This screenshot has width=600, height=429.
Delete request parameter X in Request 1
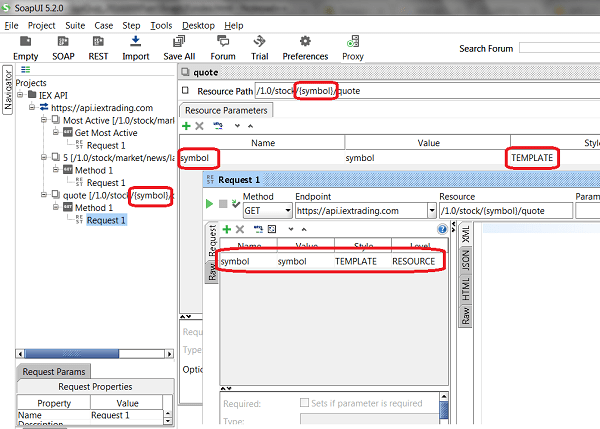point(240,229)
